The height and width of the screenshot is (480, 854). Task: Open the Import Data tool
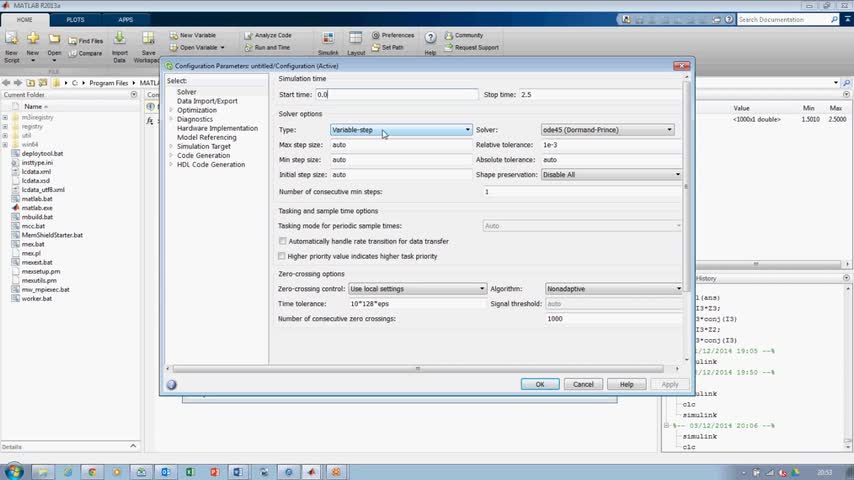tap(120, 39)
